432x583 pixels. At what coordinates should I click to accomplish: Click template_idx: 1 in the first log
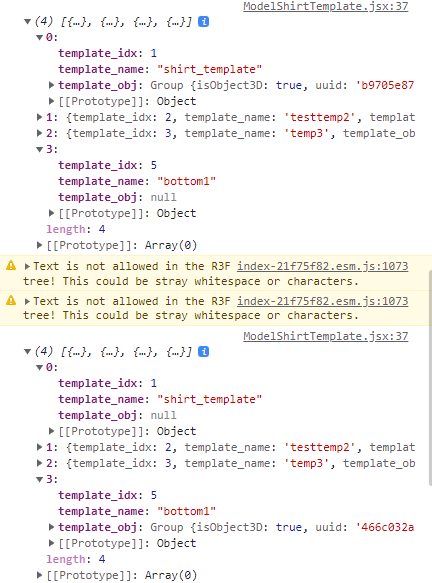point(108,53)
